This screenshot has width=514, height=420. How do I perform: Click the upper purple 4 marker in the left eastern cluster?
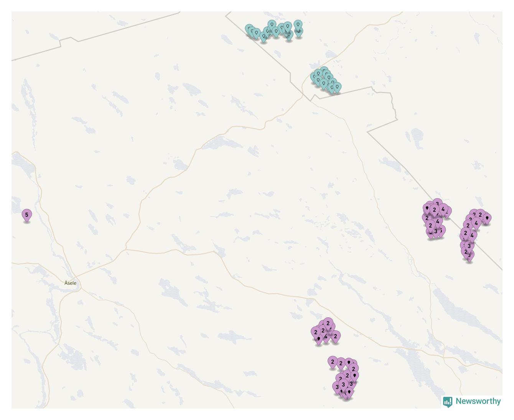[443, 210]
